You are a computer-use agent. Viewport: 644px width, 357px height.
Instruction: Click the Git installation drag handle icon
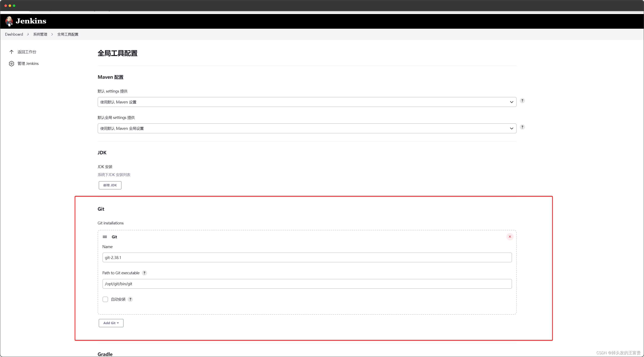104,237
